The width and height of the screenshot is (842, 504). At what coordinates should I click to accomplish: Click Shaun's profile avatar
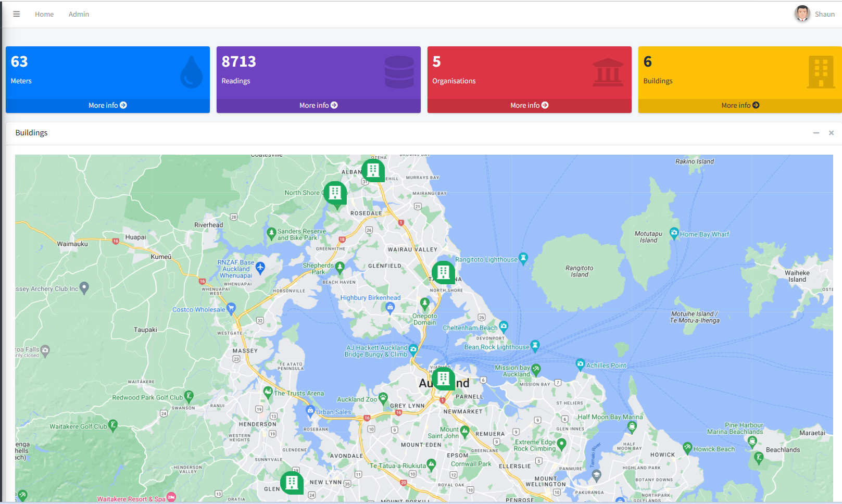point(802,13)
